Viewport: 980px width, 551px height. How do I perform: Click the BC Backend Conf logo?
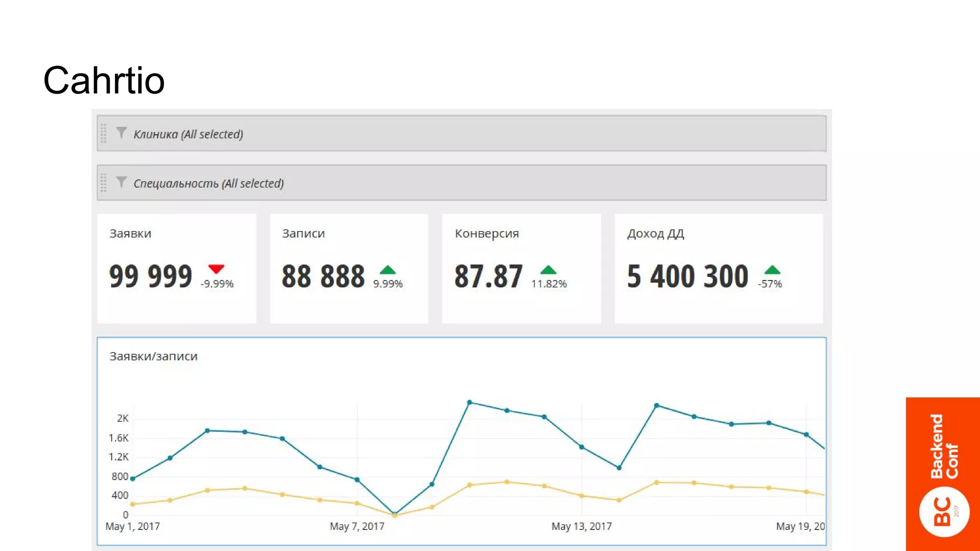click(x=944, y=512)
